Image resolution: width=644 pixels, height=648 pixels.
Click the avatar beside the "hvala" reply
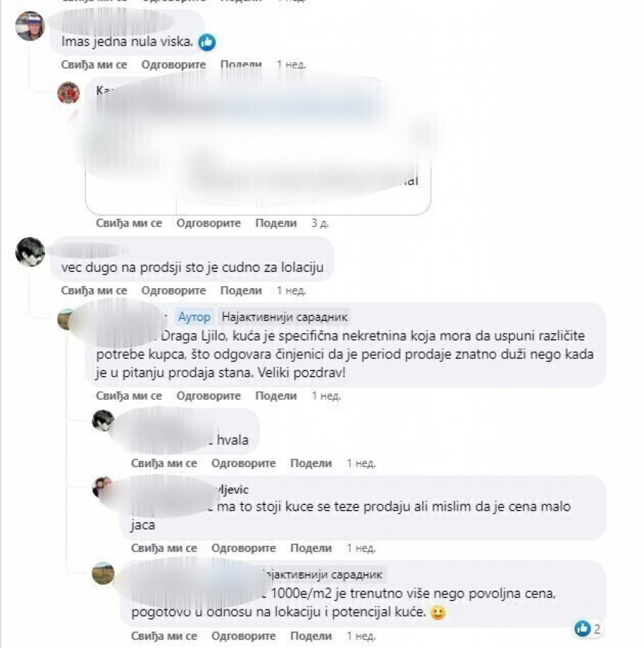tap(103, 421)
